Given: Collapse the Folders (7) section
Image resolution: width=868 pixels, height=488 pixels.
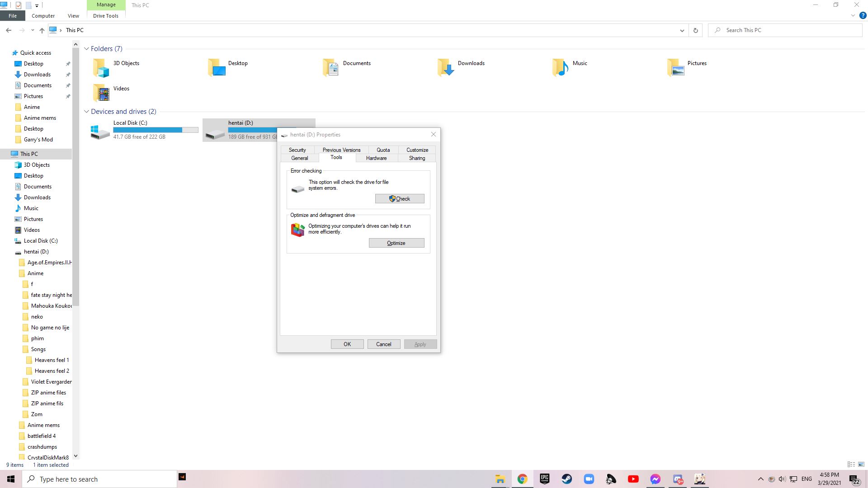Looking at the screenshot, I should (86, 48).
